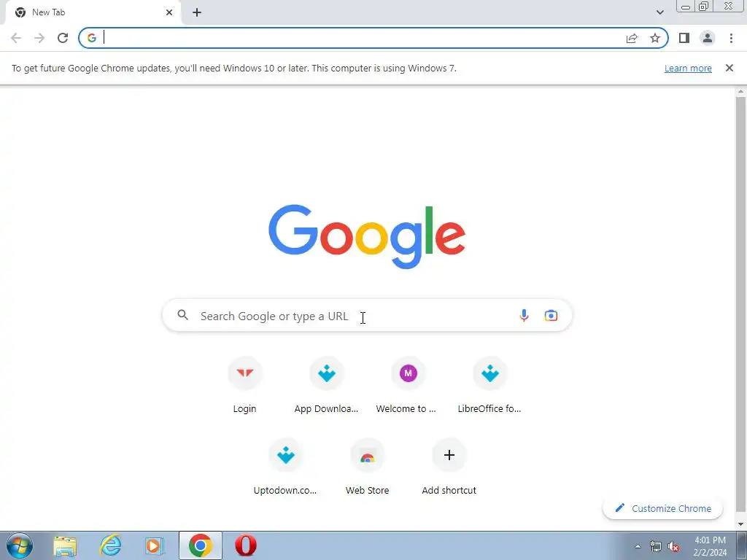
Task: Search by image with the camera icon
Action: 551,315
